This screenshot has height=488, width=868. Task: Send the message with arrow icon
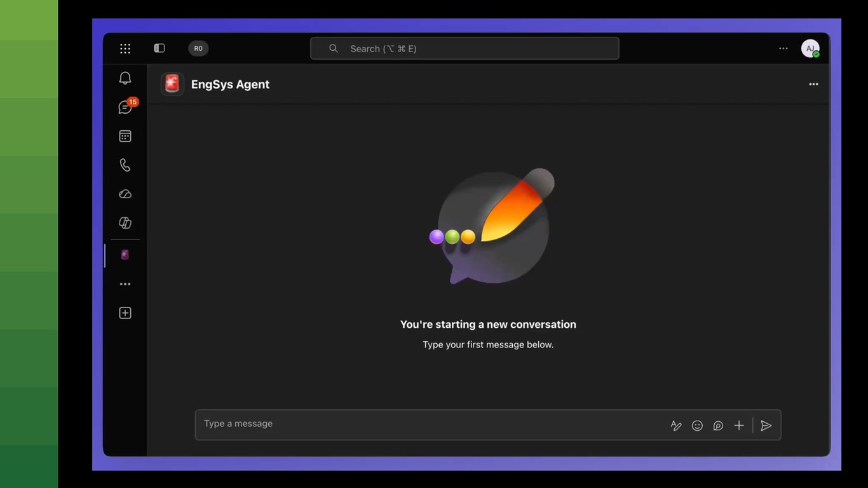point(766,426)
